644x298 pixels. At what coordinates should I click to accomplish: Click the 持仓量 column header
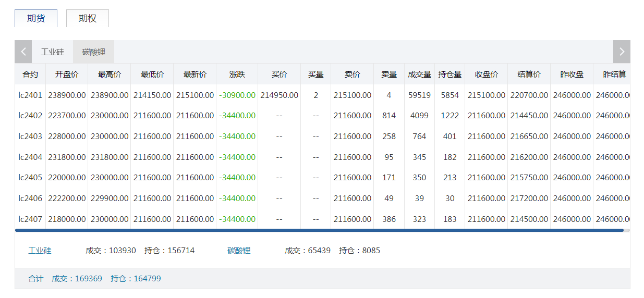449,74
